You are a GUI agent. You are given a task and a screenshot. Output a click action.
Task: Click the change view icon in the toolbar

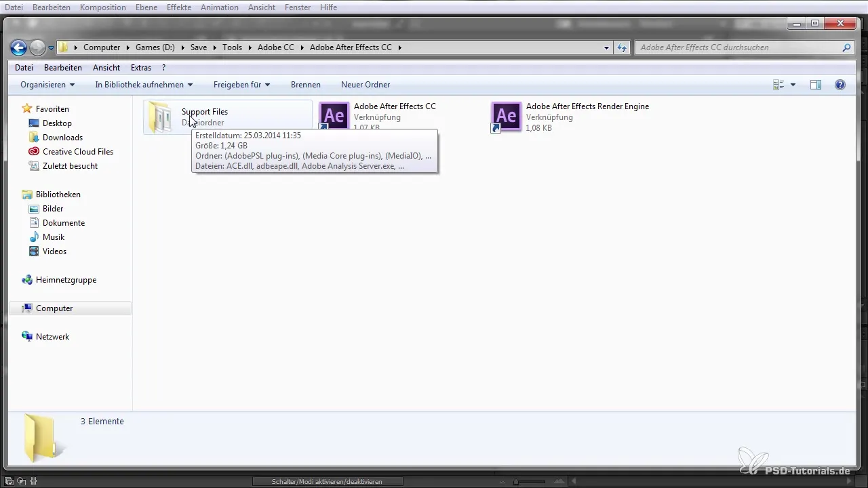click(x=778, y=85)
